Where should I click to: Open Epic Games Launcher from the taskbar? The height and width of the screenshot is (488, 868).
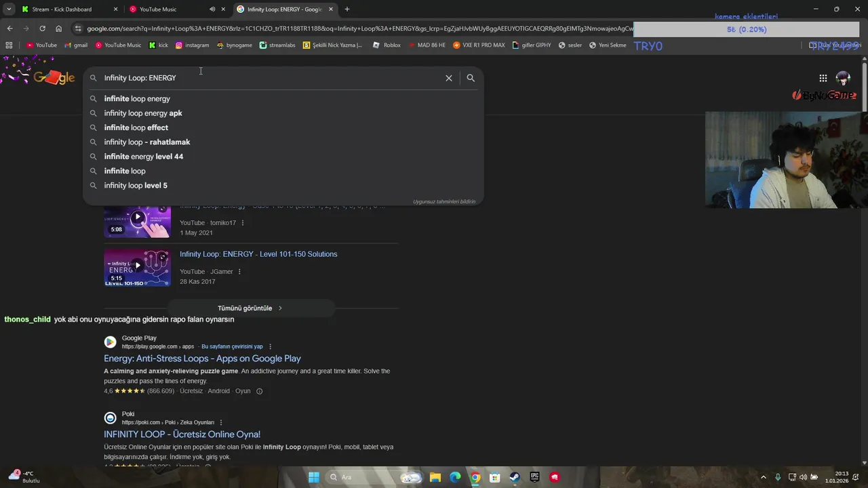[x=534, y=477]
